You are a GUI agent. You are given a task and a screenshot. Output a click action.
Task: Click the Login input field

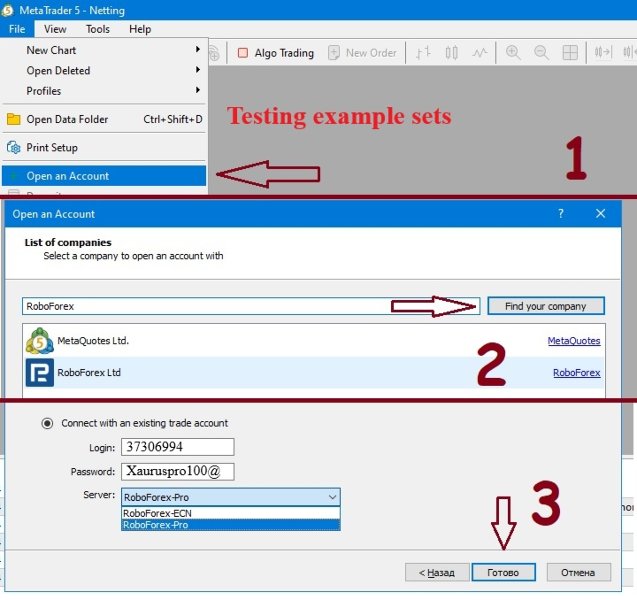pos(178,447)
